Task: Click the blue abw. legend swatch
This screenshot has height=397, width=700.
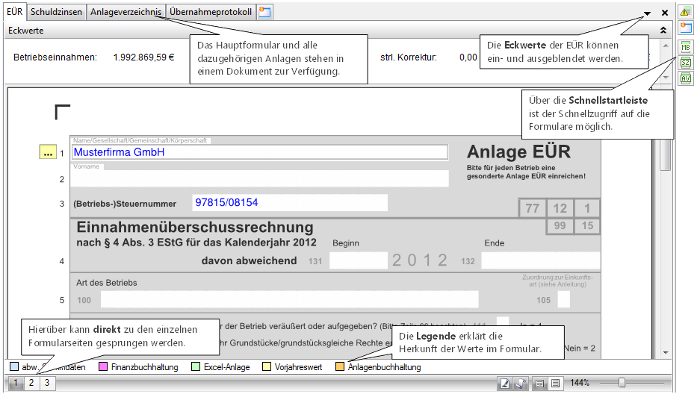Action: point(14,367)
